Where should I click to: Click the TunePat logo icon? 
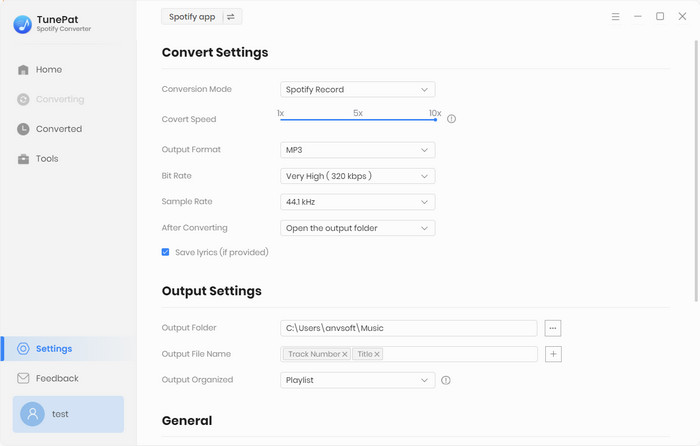(22, 24)
